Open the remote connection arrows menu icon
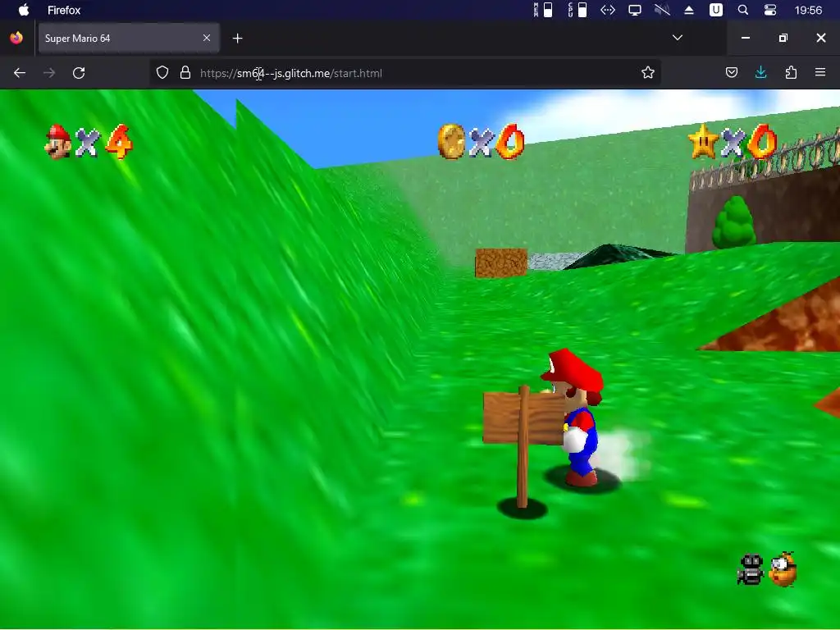The height and width of the screenshot is (630, 840). [x=608, y=10]
